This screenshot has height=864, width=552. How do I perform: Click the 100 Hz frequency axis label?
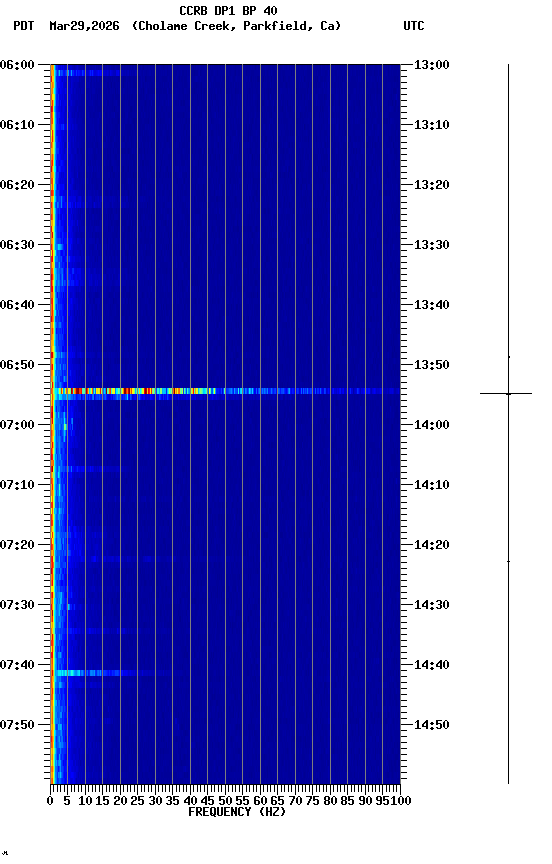pyautogui.click(x=401, y=802)
